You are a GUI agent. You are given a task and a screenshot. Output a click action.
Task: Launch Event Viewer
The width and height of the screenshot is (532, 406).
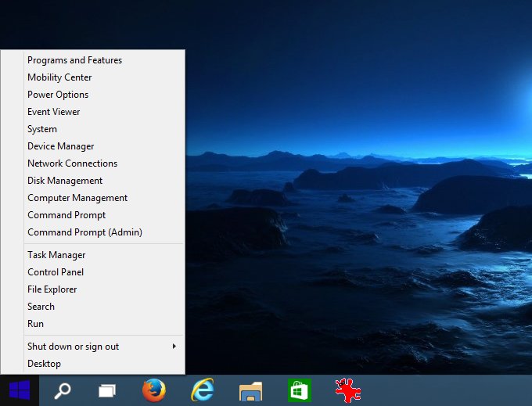point(105,112)
